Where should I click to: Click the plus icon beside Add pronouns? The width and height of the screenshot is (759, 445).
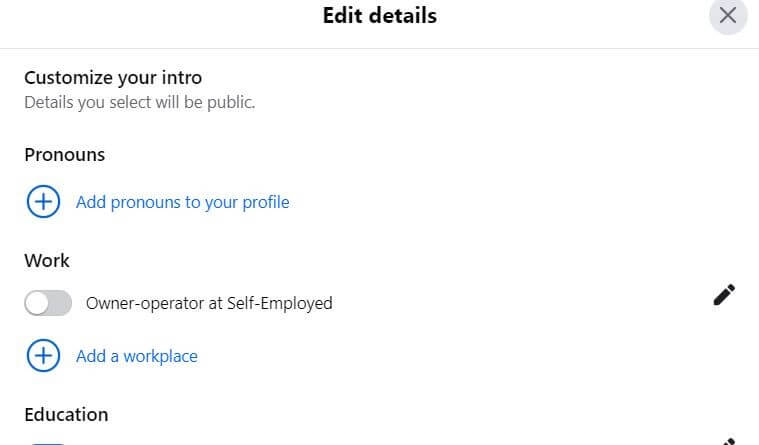tap(42, 202)
